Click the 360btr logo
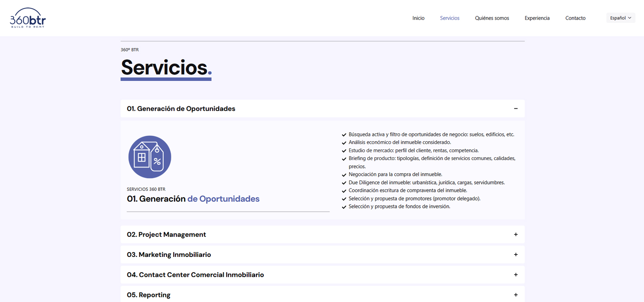This screenshot has height=302, width=644. (x=28, y=18)
